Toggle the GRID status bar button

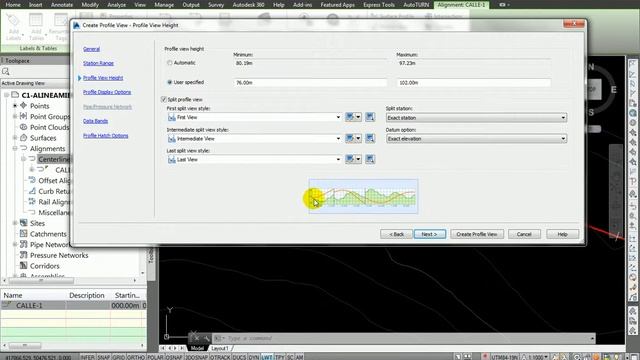pos(118,357)
